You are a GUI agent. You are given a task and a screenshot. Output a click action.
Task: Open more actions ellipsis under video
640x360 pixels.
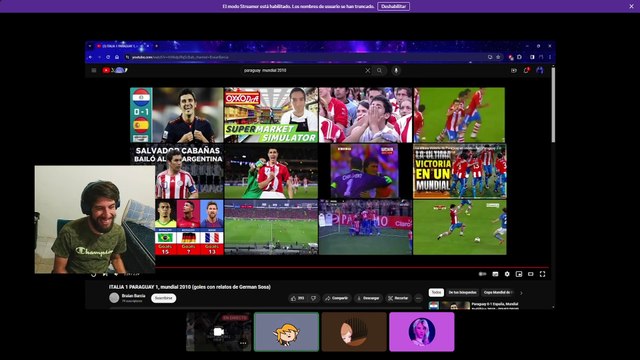(418, 298)
